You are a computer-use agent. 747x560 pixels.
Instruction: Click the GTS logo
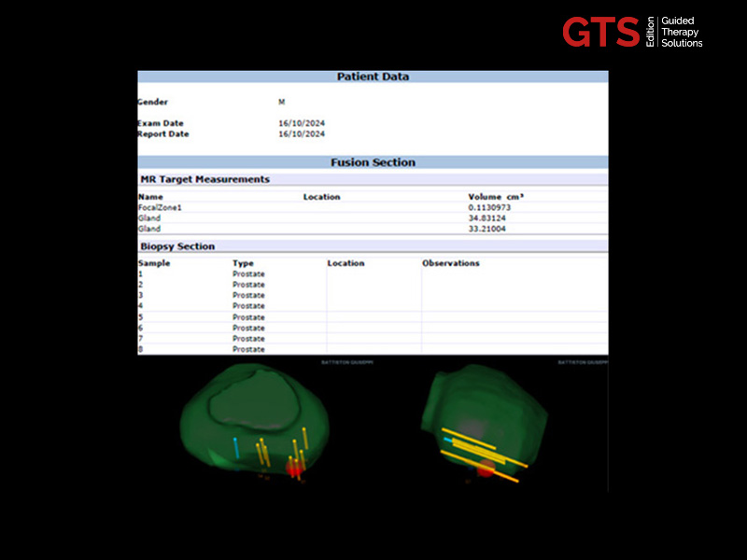600,31
